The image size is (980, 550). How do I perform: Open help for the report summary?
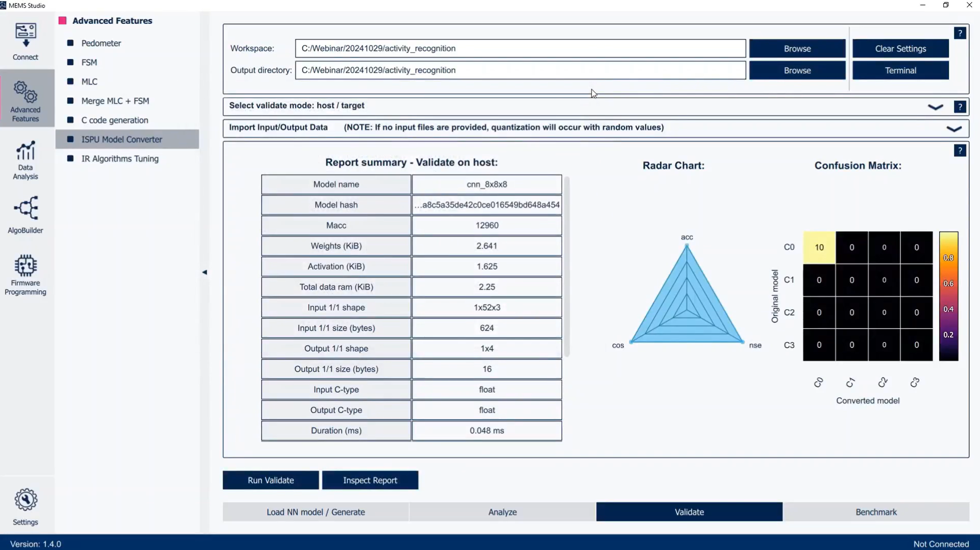click(x=960, y=150)
